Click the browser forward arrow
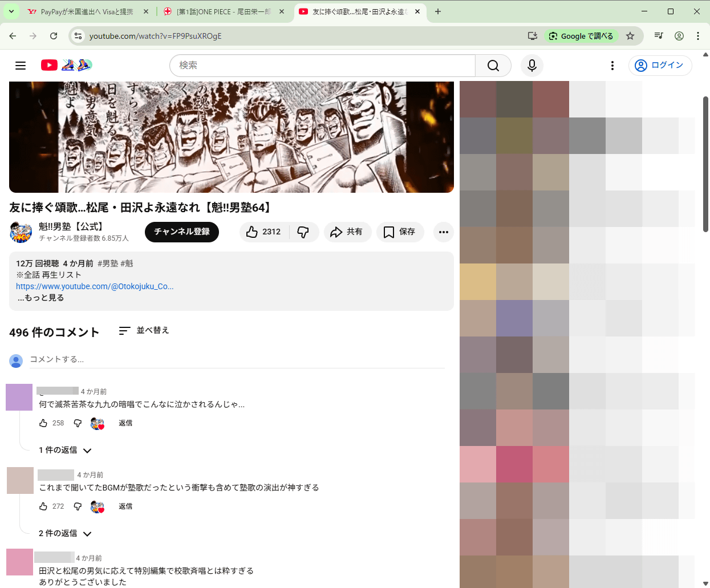 click(x=33, y=36)
